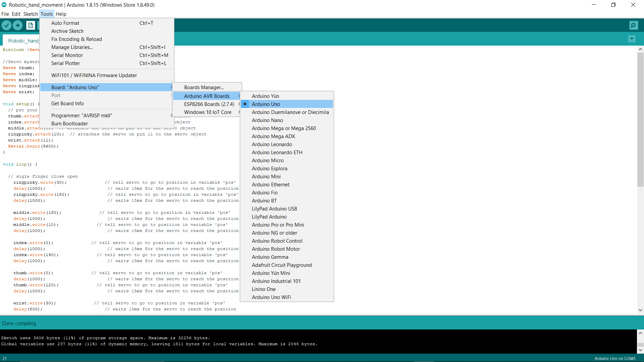Screen dimensions: 644x362
Task: Open the sketch tab dropdown triangle
Action: pos(632,39)
